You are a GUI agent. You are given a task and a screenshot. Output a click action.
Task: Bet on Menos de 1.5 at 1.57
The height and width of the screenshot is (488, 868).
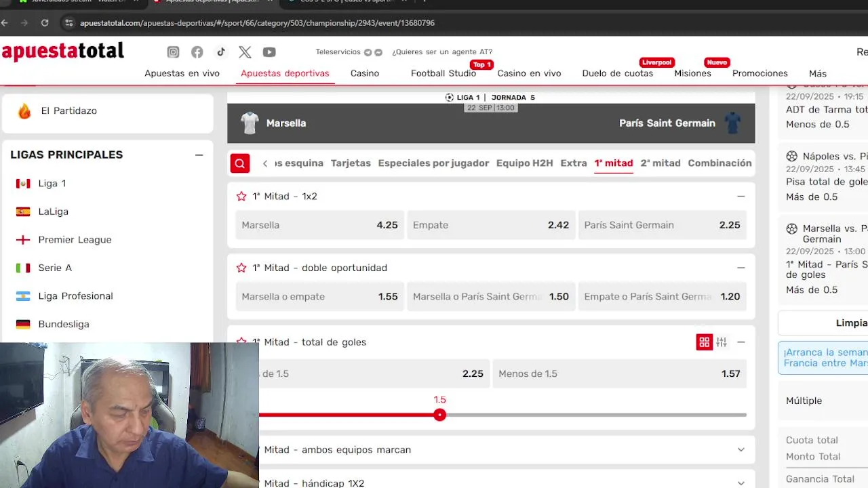pos(619,373)
